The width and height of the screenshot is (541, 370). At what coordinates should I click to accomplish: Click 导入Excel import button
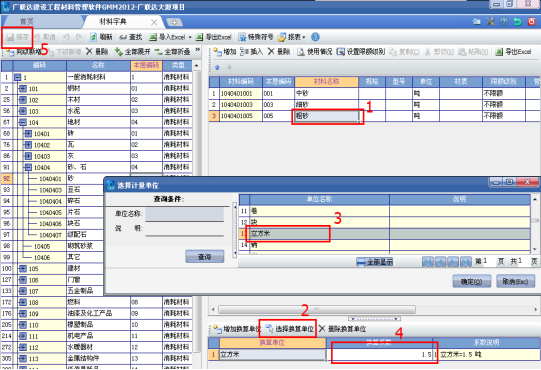click(x=167, y=37)
